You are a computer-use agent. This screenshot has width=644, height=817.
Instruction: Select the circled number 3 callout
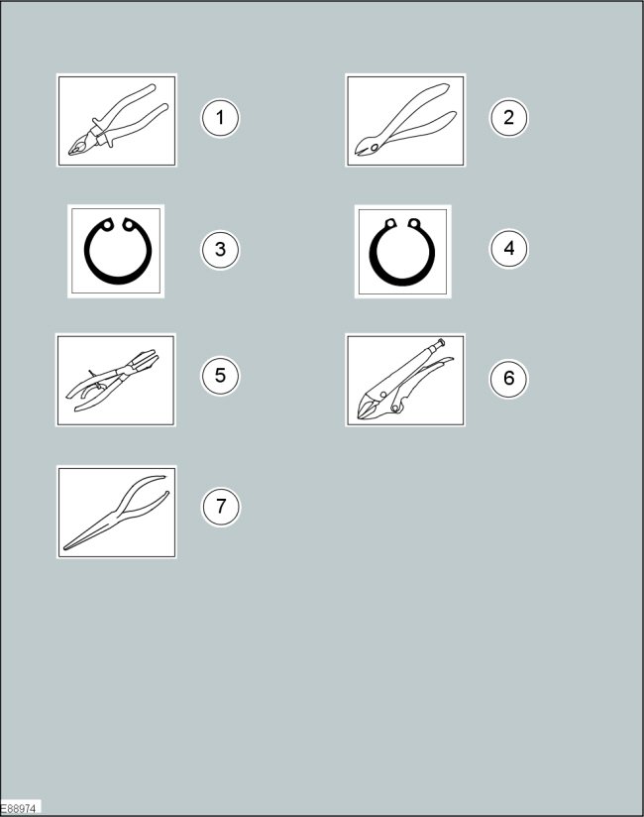[220, 249]
